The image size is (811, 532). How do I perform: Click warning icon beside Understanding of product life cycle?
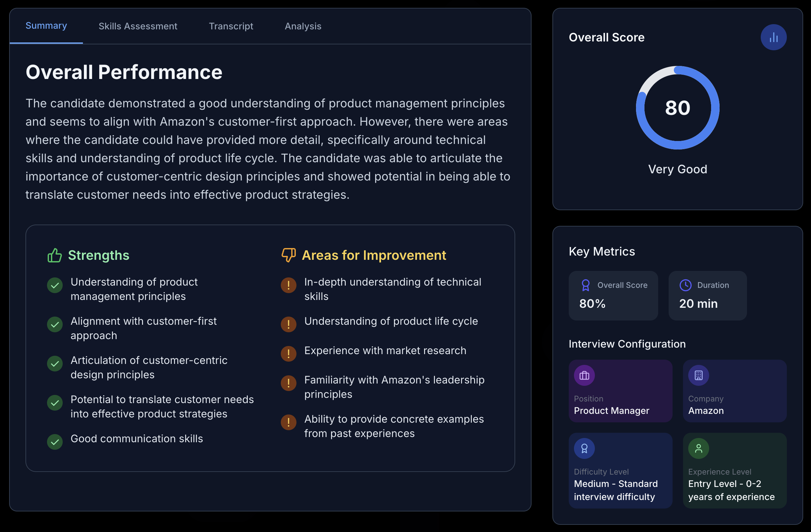tap(288, 324)
